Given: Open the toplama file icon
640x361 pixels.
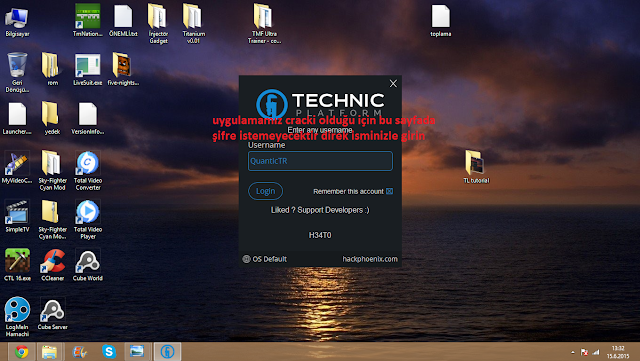Looking at the screenshot, I should pos(440,21).
